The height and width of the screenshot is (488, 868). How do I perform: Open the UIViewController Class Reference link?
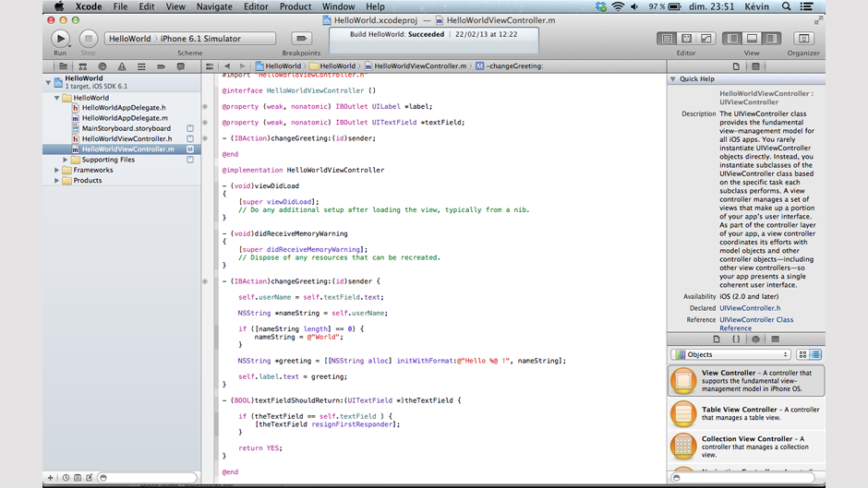[756, 324]
